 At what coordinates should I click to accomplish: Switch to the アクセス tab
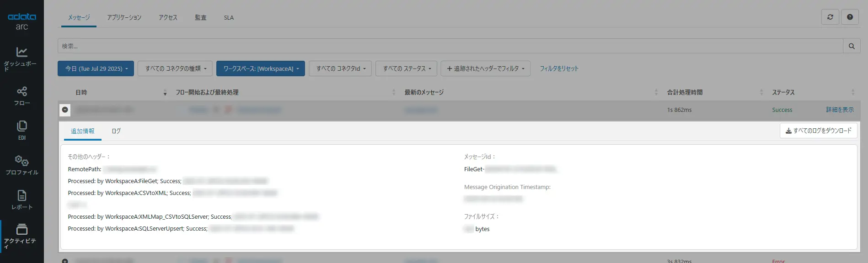pyautogui.click(x=168, y=18)
